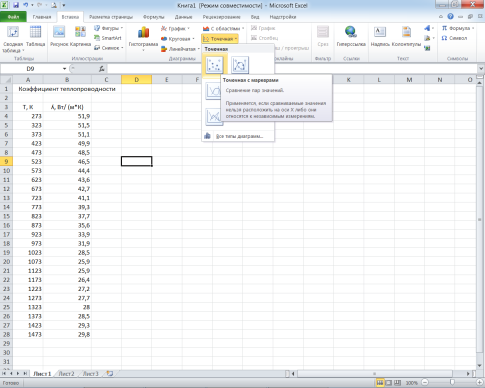Viewport: 485px width, 388px height.
Task: Click the T, K header cell
Action: tap(28, 107)
